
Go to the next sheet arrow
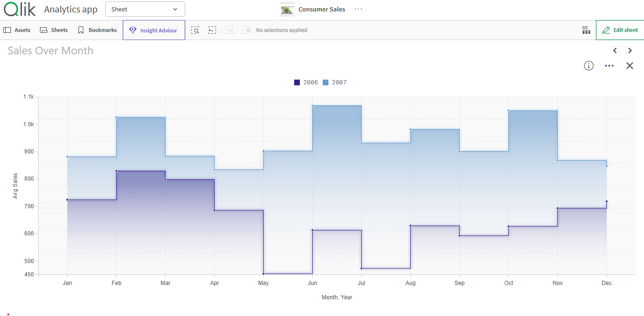point(630,51)
